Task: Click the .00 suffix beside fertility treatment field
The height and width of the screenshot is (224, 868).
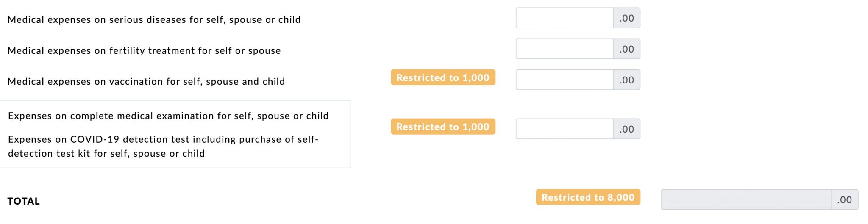Action: (x=627, y=49)
